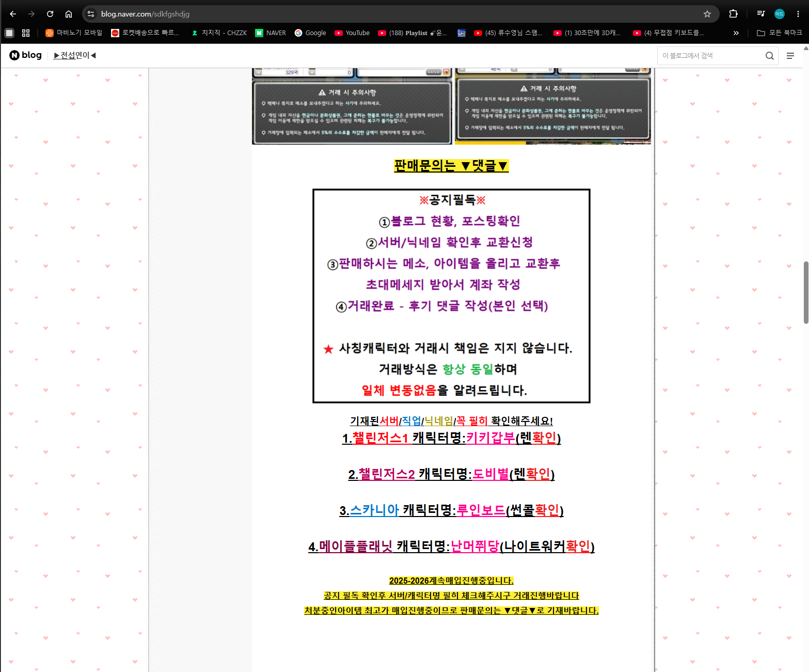809x672 pixels.
Task: Open the GPM icon bookmark
Action: pyautogui.click(x=462, y=33)
